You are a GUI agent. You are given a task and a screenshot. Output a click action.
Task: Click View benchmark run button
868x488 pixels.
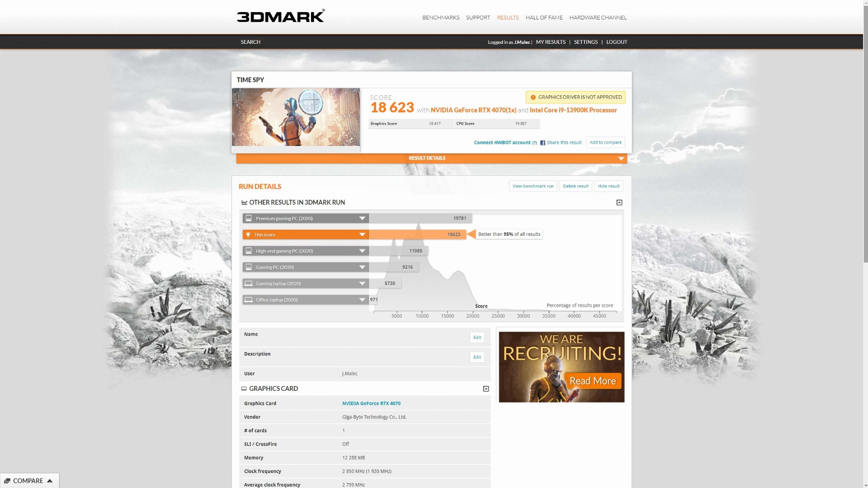point(533,186)
